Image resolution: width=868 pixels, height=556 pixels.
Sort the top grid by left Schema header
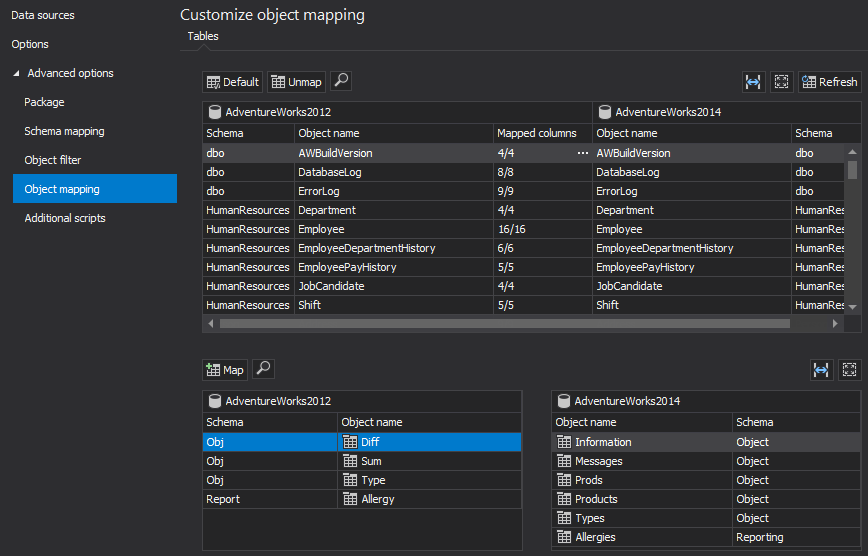point(249,133)
